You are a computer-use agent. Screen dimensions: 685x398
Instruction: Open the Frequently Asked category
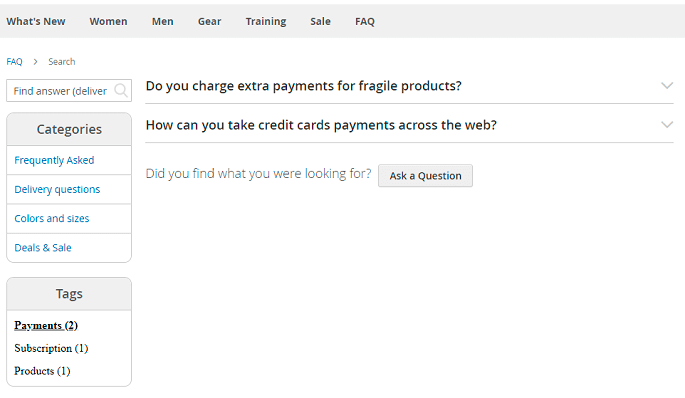[54, 160]
